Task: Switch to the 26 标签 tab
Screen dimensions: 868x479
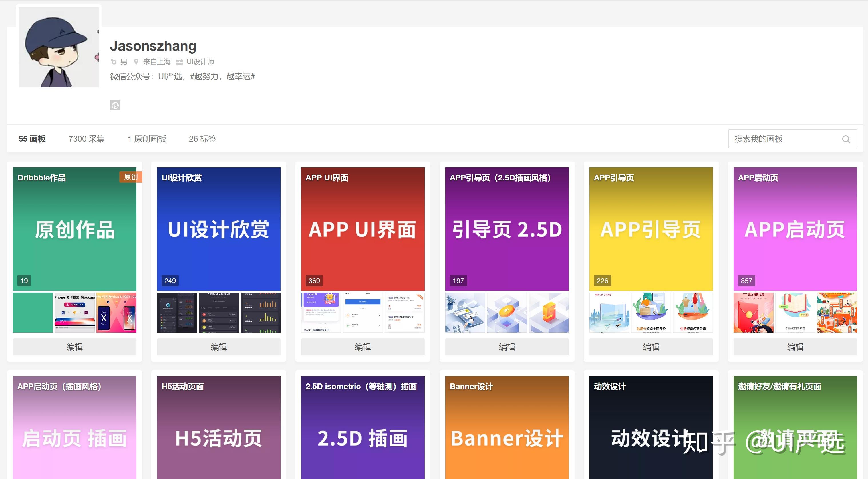Action: 202,139
